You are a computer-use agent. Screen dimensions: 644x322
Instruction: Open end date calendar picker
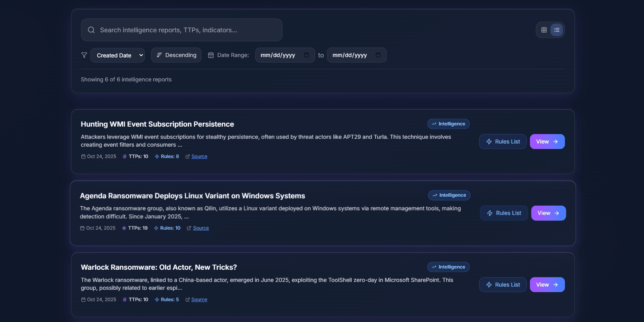(x=378, y=55)
